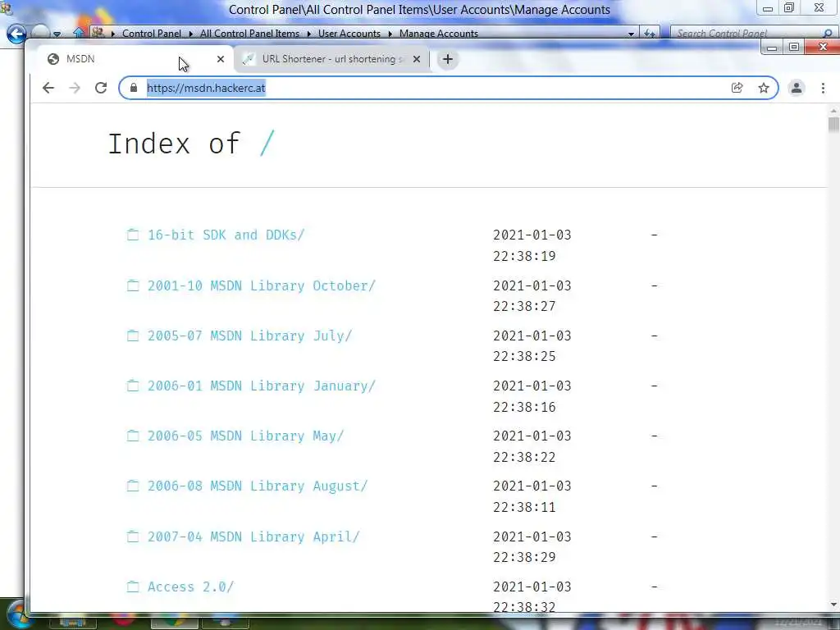The width and height of the screenshot is (840, 630).
Task: Click the time 22:38:27 text
Action: 524,307
